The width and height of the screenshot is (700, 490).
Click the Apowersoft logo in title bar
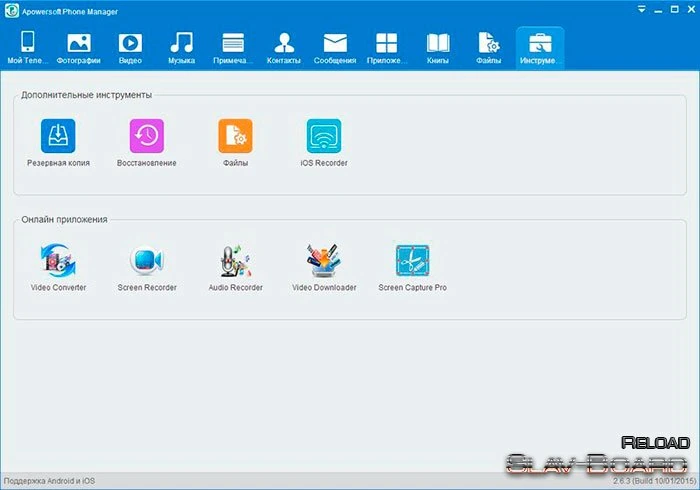click(12, 11)
